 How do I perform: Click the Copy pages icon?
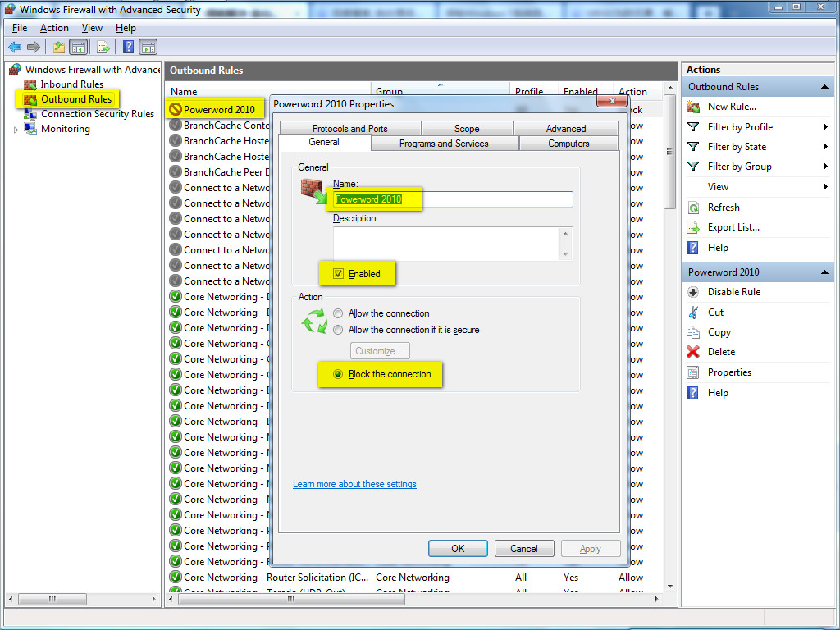click(693, 332)
